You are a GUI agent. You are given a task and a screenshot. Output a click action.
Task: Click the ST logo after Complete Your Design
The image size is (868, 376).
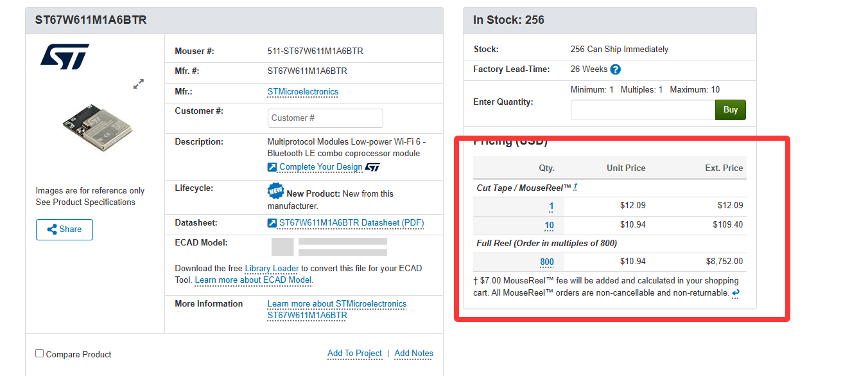372,167
